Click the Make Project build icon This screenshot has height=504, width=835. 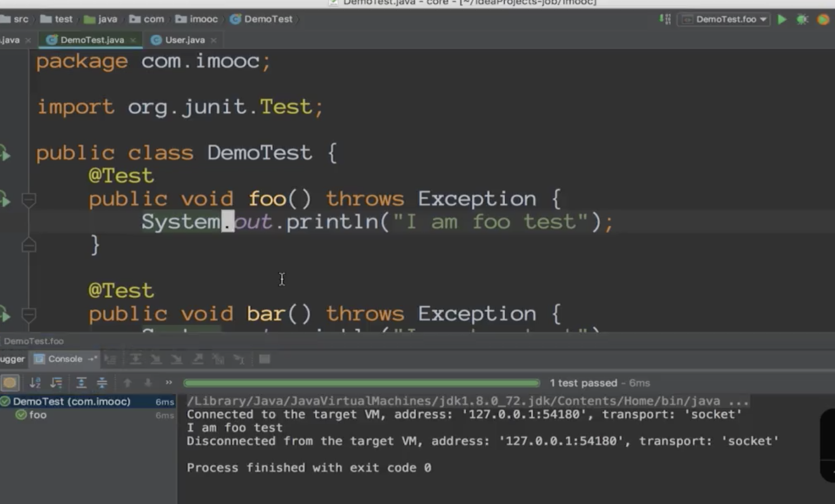665,20
